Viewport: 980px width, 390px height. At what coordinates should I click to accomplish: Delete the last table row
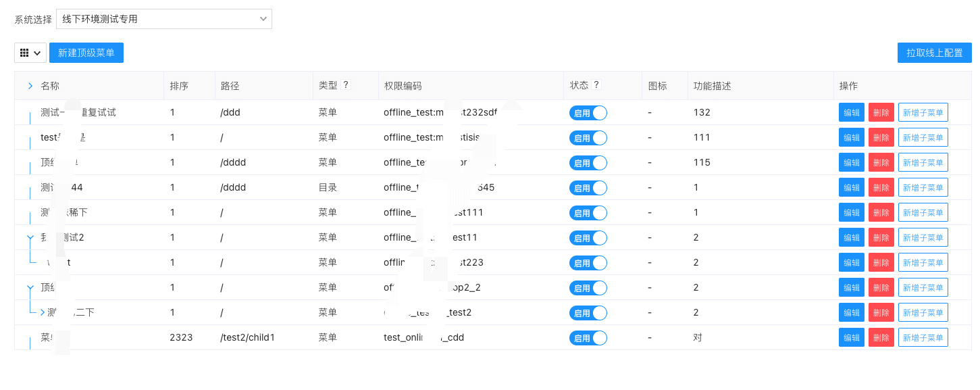[x=881, y=337]
